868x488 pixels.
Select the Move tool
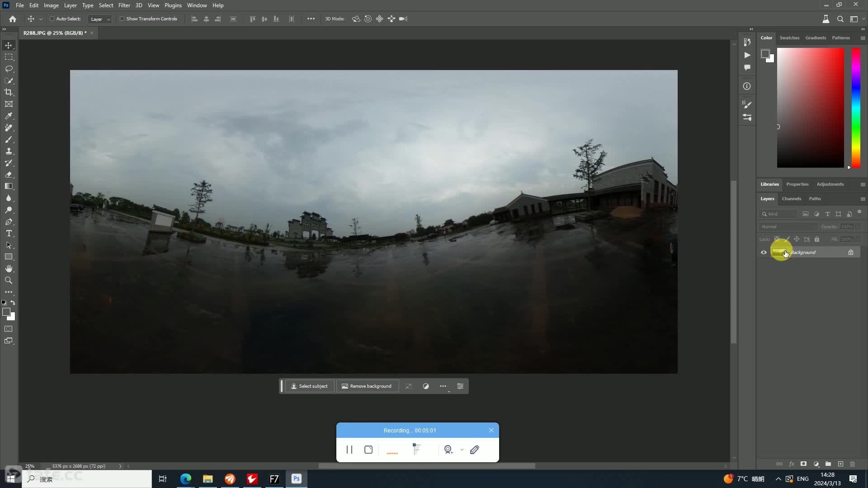pos(9,45)
